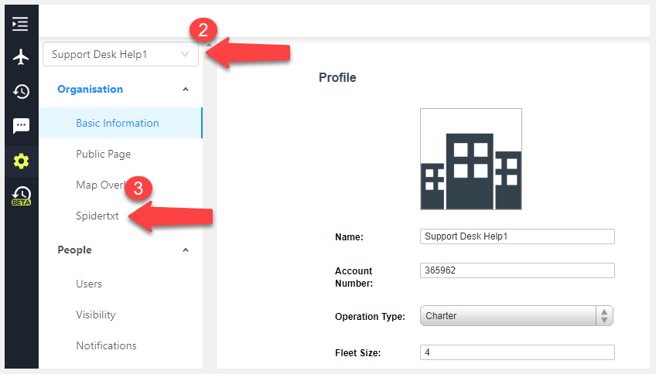The height and width of the screenshot is (374, 656).
Task: Open the BETA history icon
Action: click(21, 196)
